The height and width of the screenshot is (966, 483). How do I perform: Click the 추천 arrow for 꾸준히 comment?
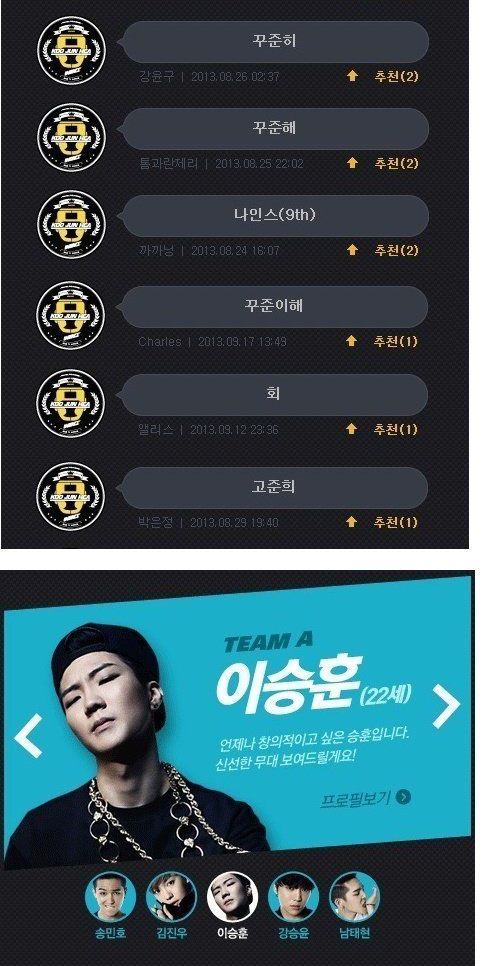(x=352, y=76)
